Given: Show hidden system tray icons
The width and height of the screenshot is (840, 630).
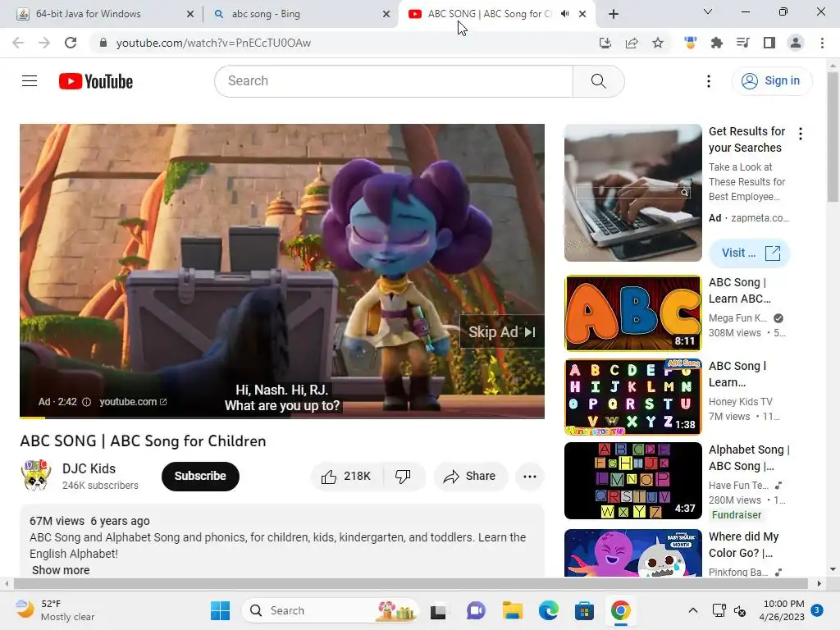Looking at the screenshot, I should pyautogui.click(x=692, y=610).
